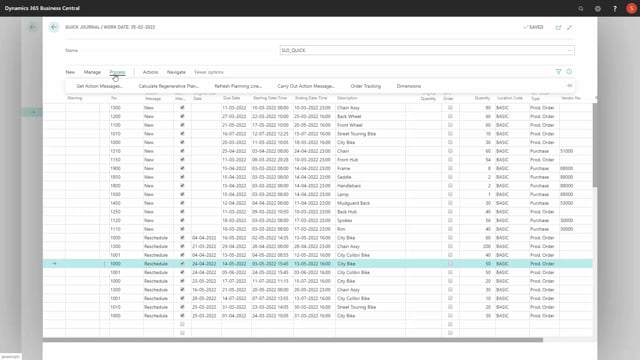
Task: Open the settings gear icon
Action: coord(598,8)
